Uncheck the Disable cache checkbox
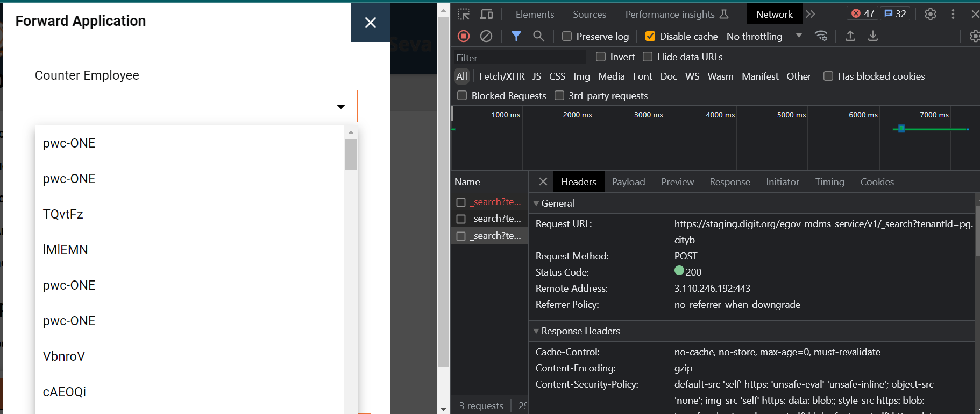Image resolution: width=980 pixels, height=414 pixels. tap(650, 36)
